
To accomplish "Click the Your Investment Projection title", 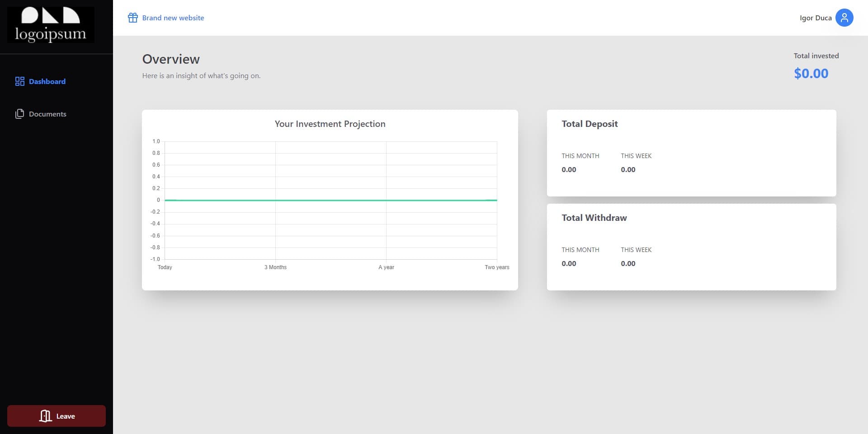I will click(x=330, y=124).
